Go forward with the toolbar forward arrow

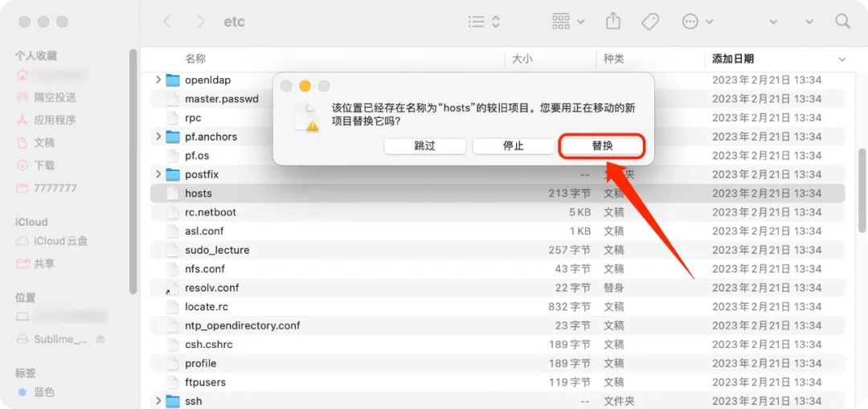click(x=201, y=22)
